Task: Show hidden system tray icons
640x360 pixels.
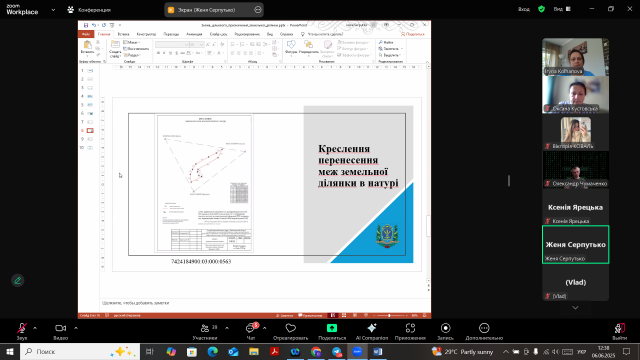Action: pos(505,351)
